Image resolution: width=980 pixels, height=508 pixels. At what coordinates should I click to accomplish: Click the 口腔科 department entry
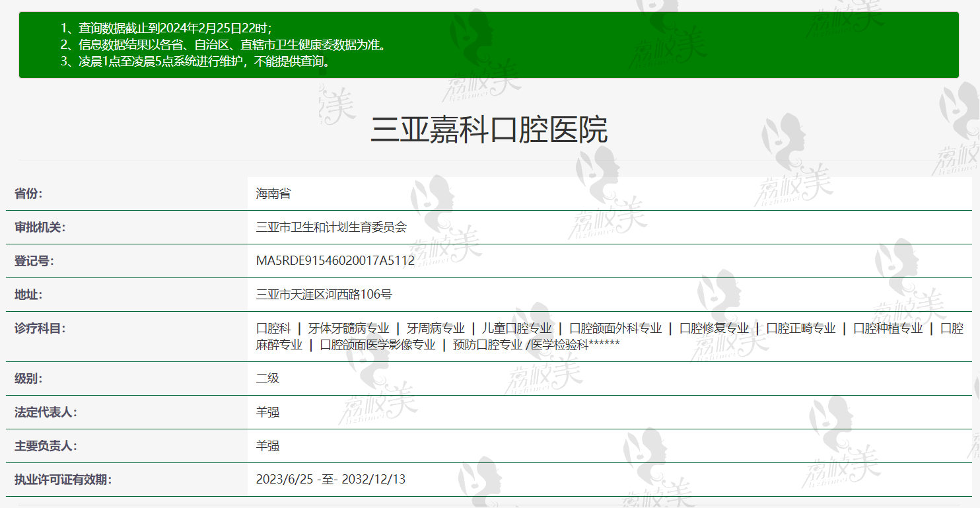tap(273, 328)
